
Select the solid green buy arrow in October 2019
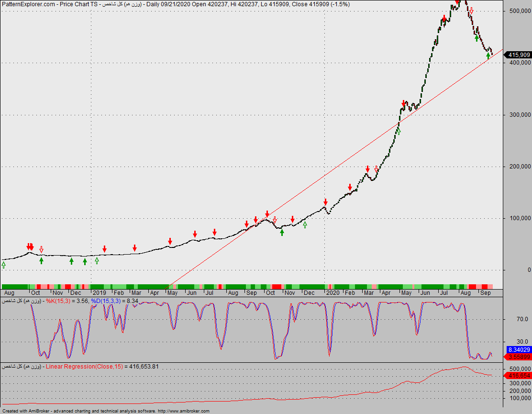tap(282, 232)
